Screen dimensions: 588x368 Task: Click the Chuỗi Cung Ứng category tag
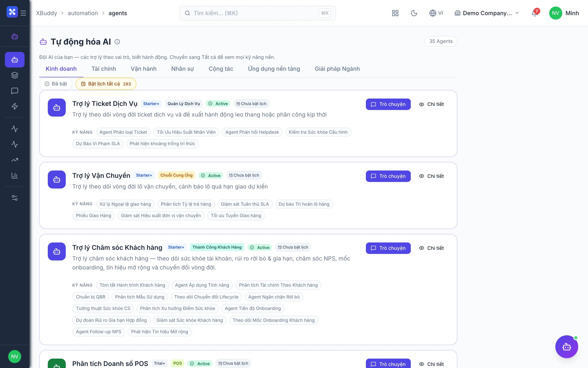[176, 175]
